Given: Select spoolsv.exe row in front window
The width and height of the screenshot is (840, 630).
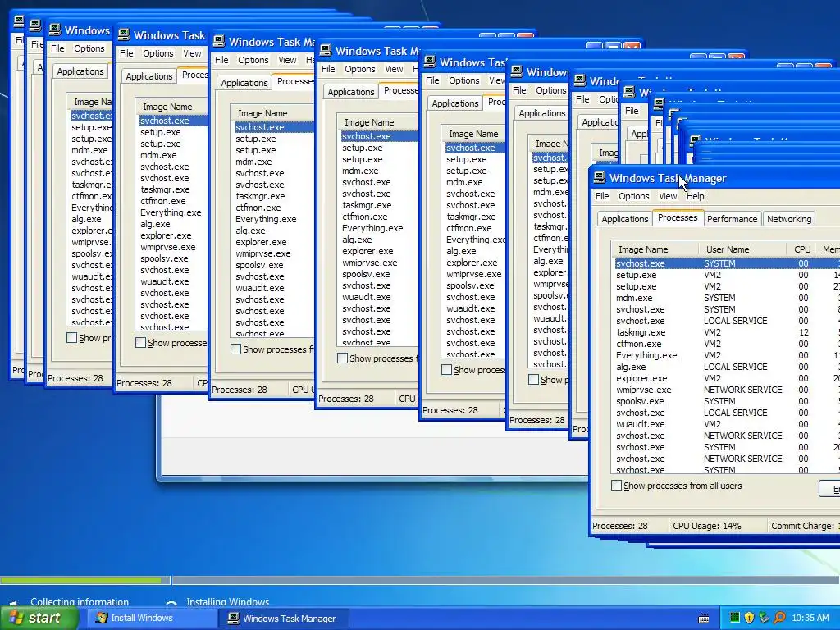Looking at the screenshot, I should click(x=726, y=401).
